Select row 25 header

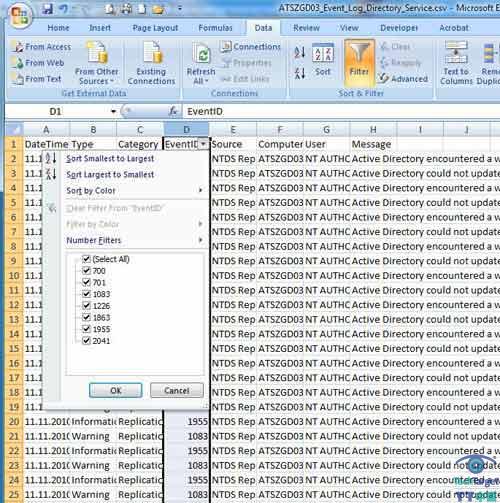point(14,495)
